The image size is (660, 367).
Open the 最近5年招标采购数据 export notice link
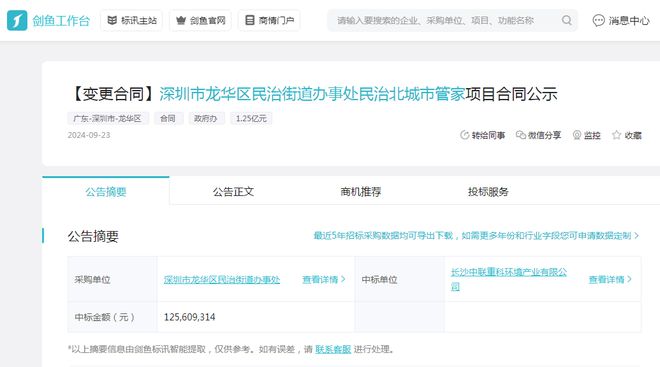point(472,236)
